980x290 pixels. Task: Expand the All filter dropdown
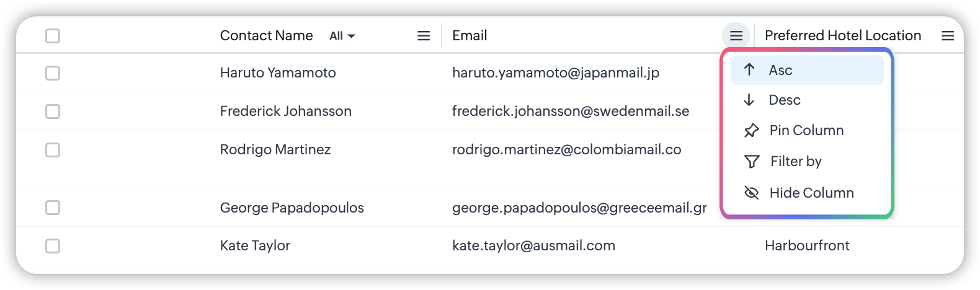342,36
